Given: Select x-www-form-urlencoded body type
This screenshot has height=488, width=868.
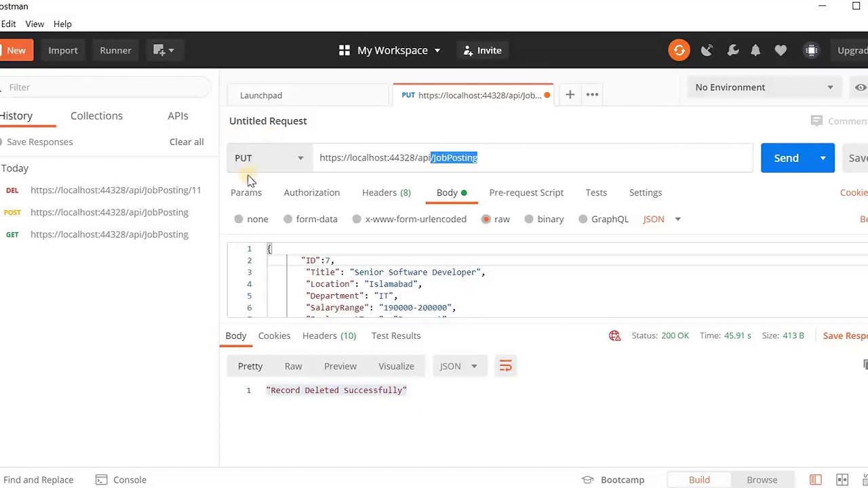Looking at the screenshot, I should (410, 219).
